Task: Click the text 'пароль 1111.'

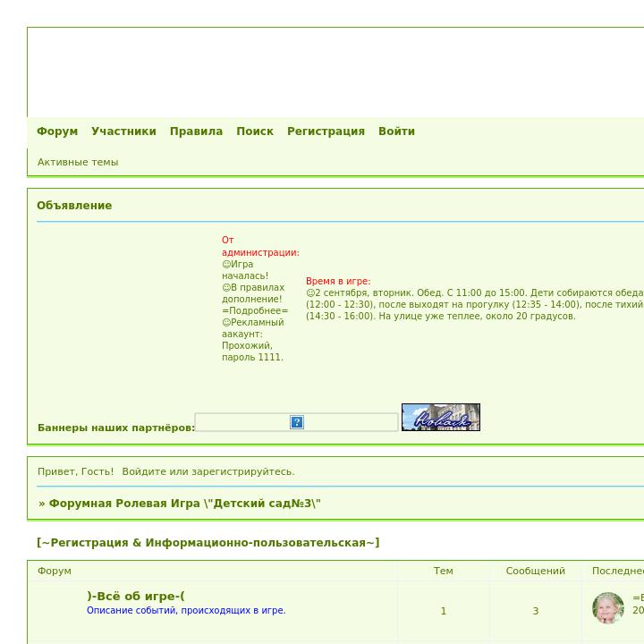Action: click(252, 357)
